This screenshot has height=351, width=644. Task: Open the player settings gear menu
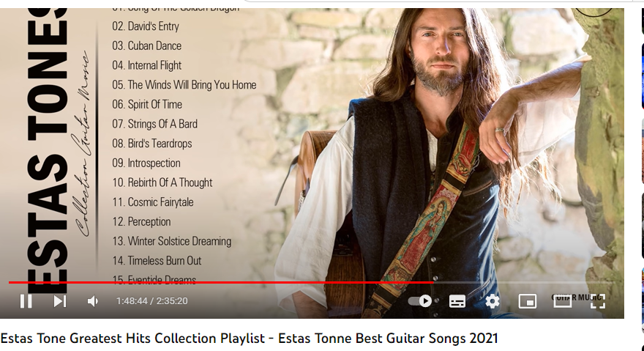tap(493, 301)
